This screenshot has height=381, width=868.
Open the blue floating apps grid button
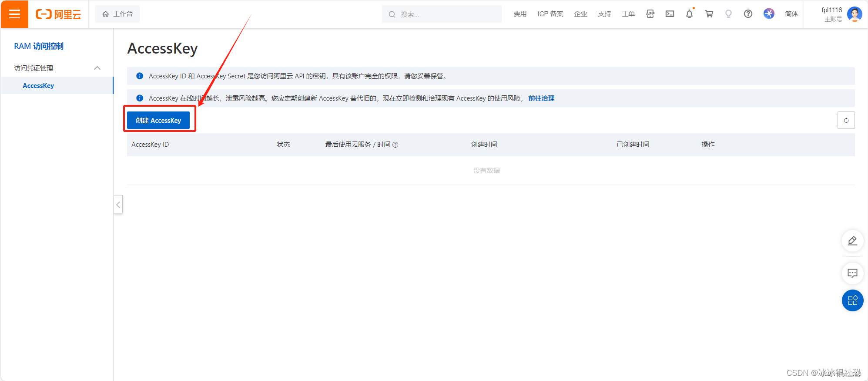tap(853, 300)
